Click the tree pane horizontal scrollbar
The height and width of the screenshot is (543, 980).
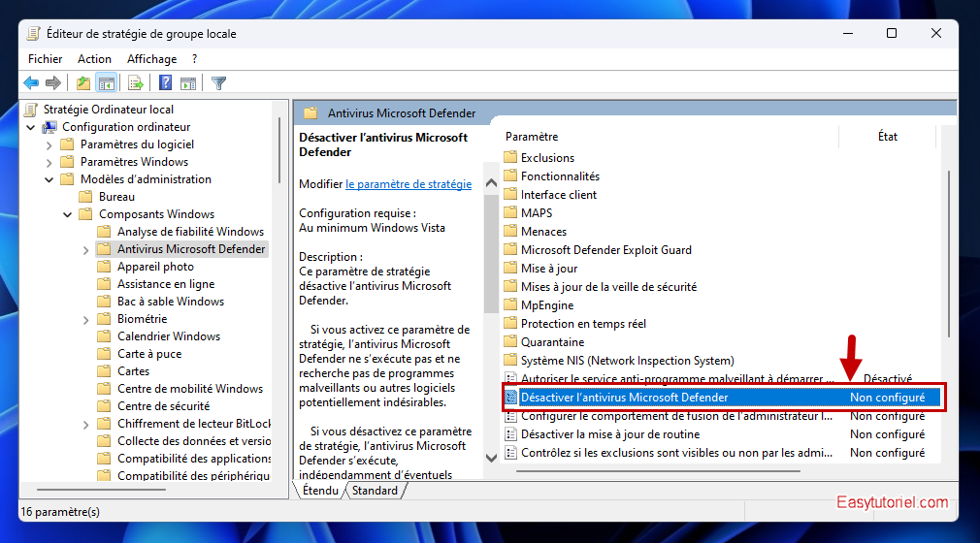[x=101, y=490]
